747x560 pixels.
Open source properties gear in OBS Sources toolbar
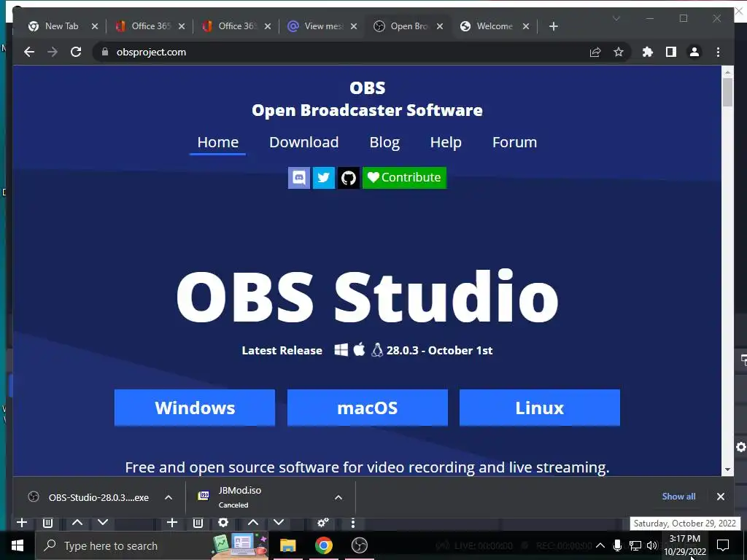tap(223, 522)
